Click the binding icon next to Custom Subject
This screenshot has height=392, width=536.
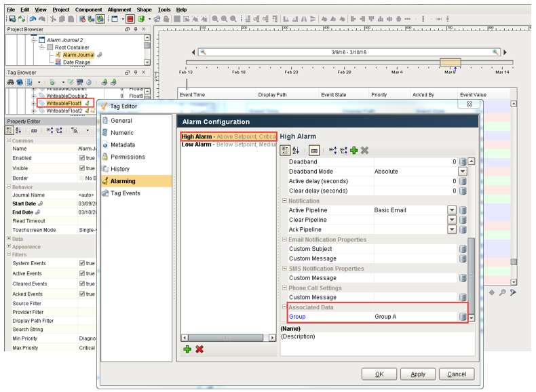coord(463,249)
